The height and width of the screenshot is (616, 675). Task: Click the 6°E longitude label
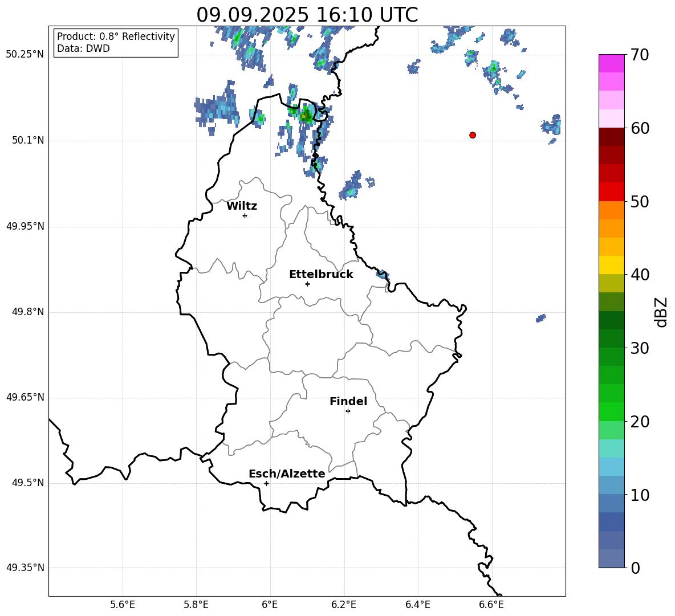click(270, 605)
